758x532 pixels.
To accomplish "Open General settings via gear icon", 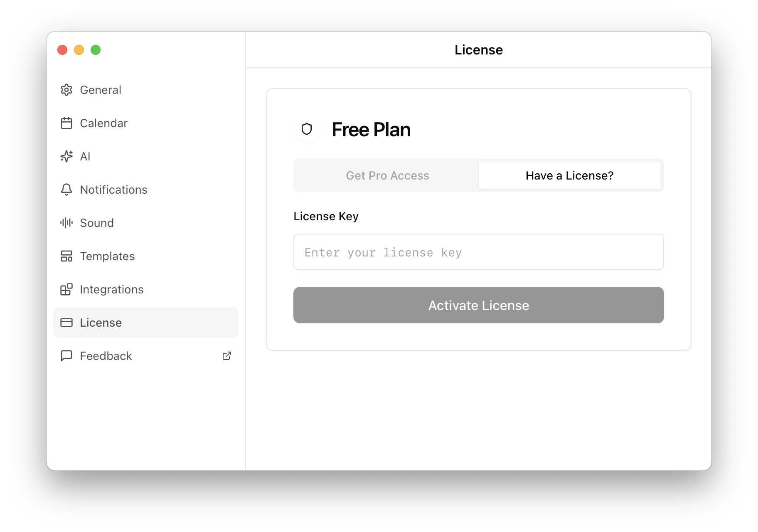I will point(66,90).
